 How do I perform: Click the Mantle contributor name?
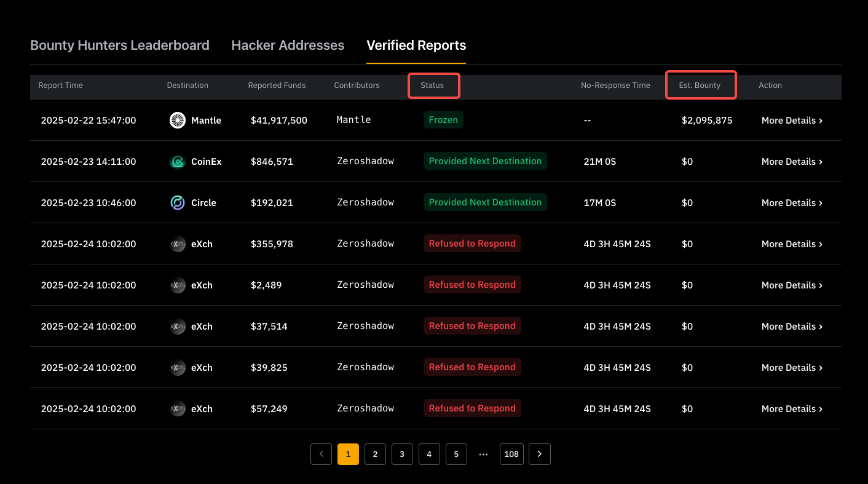(353, 120)
